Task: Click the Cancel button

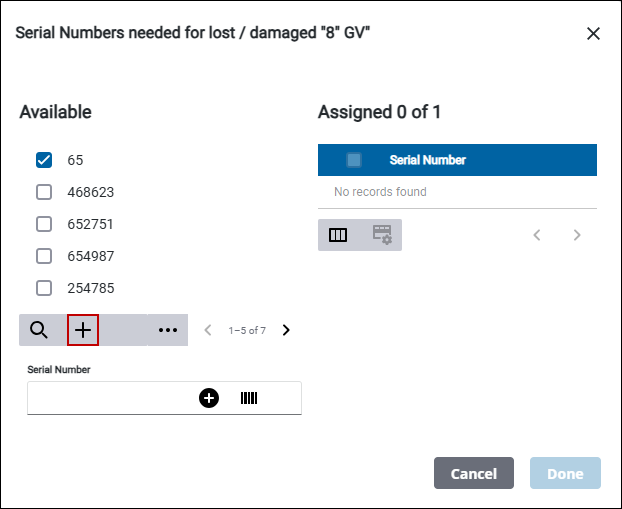Action: [474, 473]
